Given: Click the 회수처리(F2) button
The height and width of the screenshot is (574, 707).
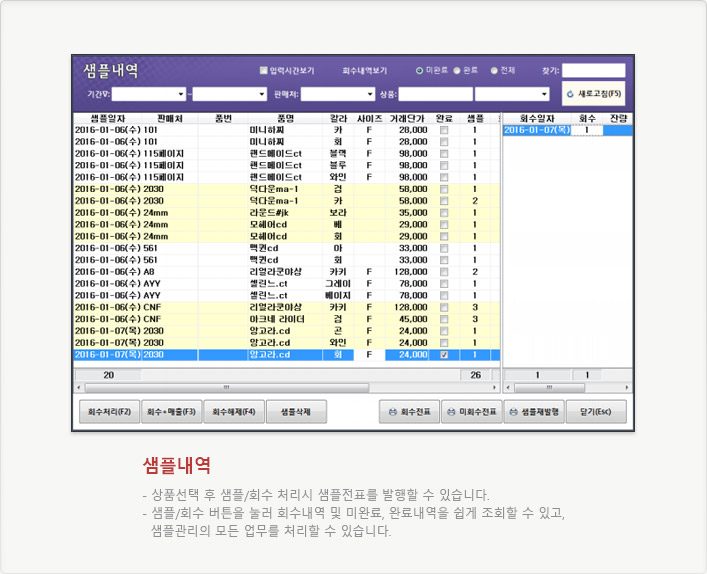Looking at the screenshot, I should 109,412.
